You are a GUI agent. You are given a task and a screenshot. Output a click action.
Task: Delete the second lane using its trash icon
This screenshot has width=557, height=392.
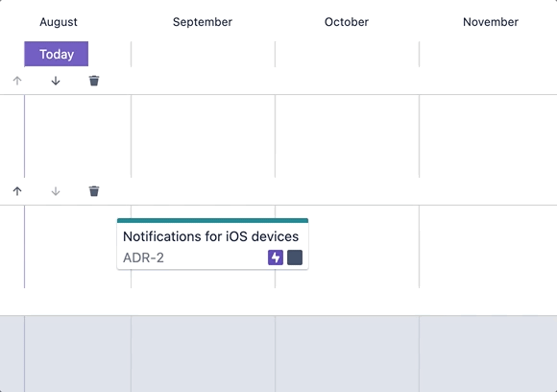[x=94, y=191]
